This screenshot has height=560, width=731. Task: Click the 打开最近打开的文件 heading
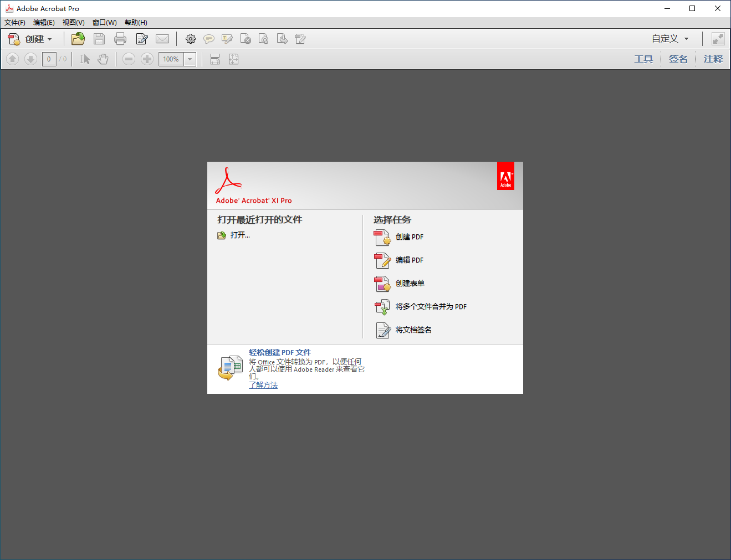click(260, 220)
